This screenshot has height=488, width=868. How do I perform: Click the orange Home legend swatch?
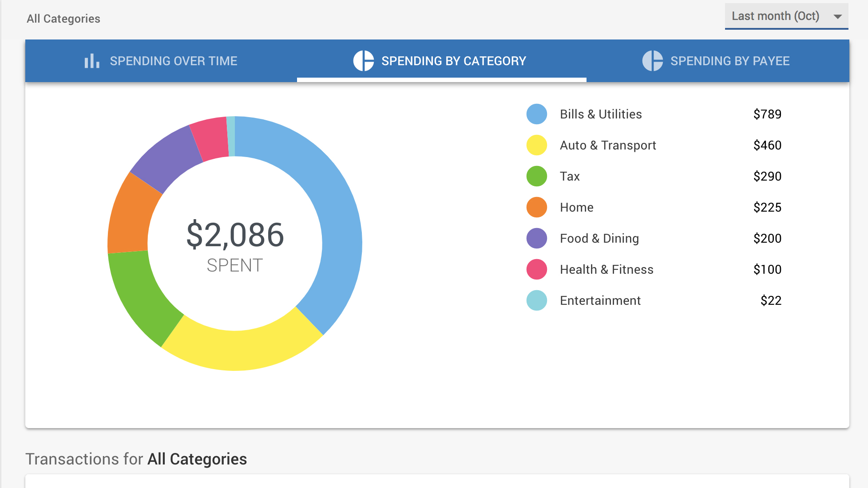tap(537, 207)
